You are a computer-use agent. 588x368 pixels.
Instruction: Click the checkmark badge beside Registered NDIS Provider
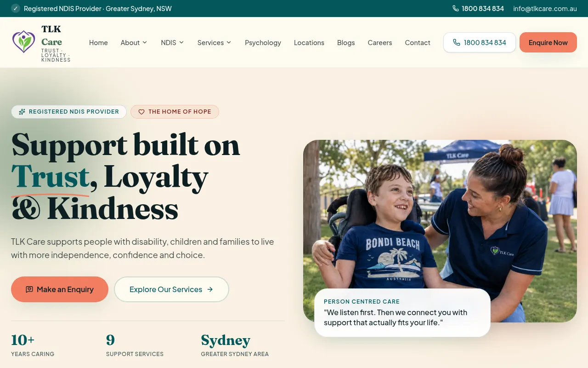(x=16, y=8)
